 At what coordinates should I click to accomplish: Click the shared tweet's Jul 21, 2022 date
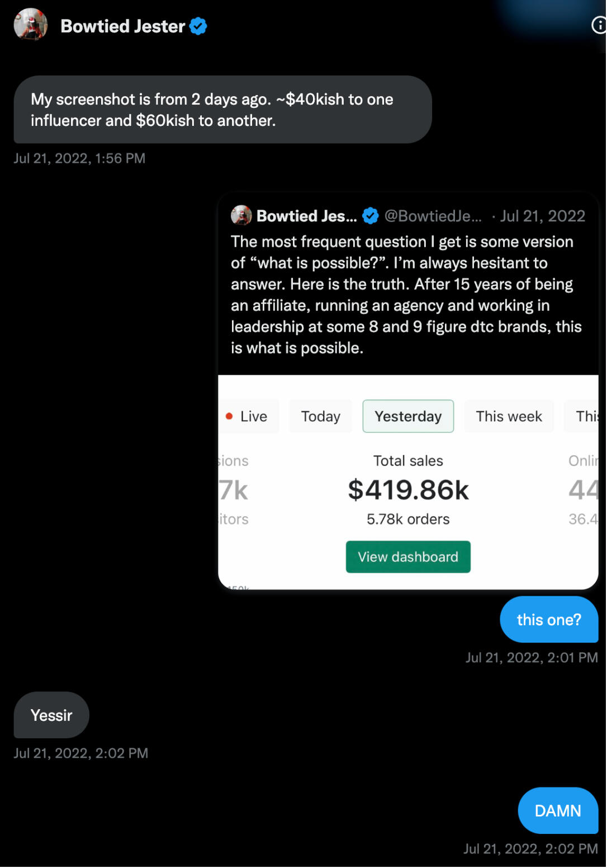click(x=542, y=216)
